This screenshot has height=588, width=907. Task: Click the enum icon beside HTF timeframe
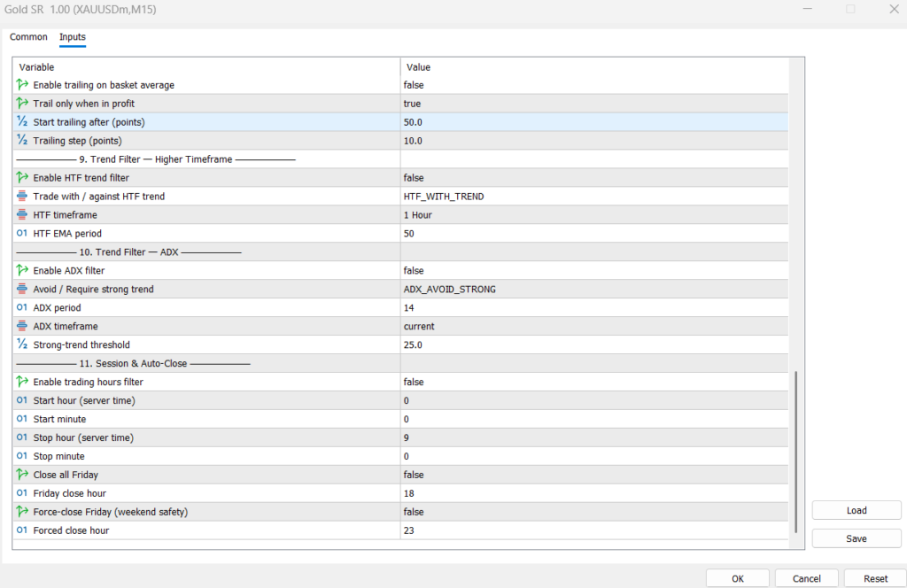pyautogui.click(x=22, y=214)
